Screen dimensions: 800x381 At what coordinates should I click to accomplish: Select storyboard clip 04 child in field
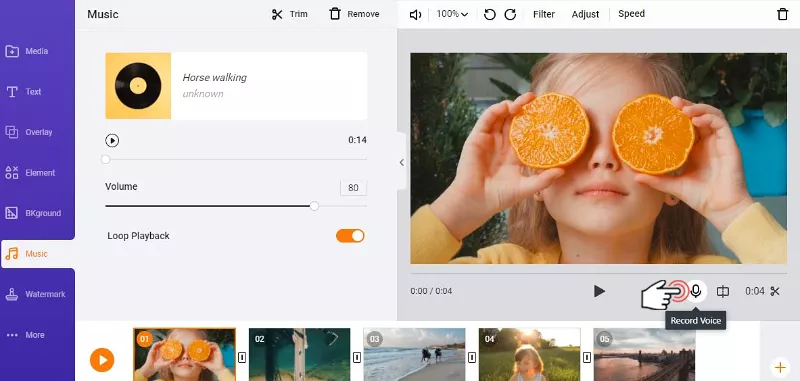click(530, 354)
